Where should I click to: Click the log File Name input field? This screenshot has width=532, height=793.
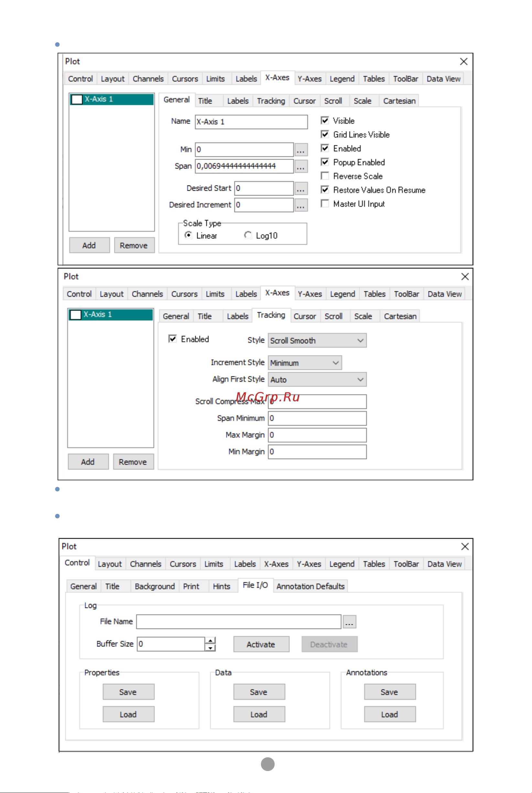point(239,622)
